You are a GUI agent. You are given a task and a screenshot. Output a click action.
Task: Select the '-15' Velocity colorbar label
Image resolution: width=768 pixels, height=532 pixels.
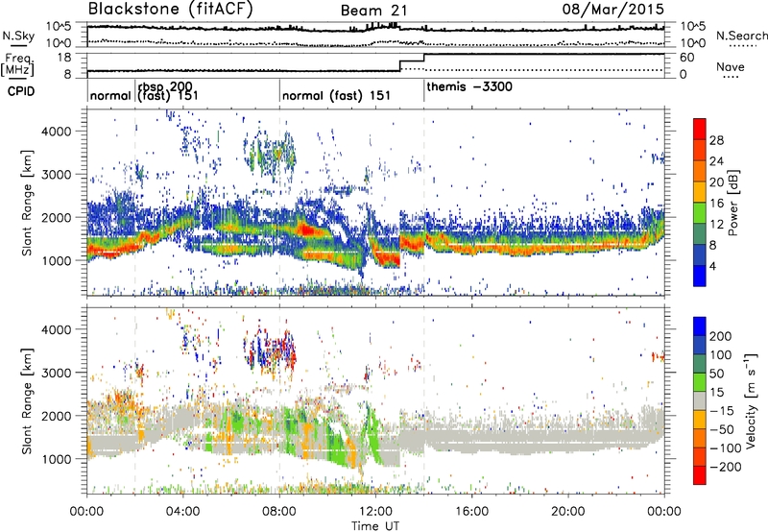(x=722, y=411)
